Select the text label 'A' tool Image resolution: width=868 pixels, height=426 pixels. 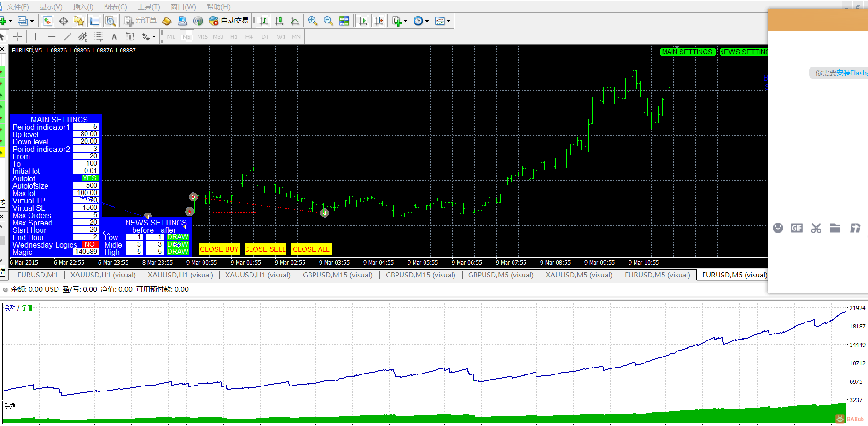(x=114, y=37)
